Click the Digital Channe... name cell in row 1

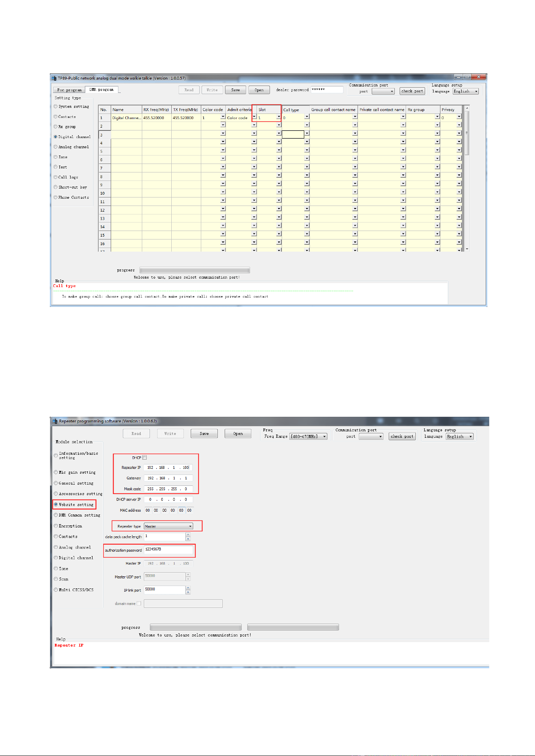tap(126, 118)
